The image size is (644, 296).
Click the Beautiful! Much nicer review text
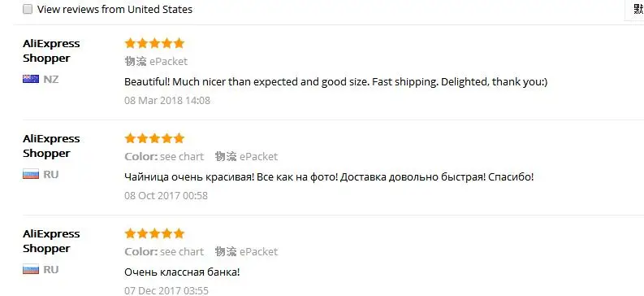tap(336, 82)
